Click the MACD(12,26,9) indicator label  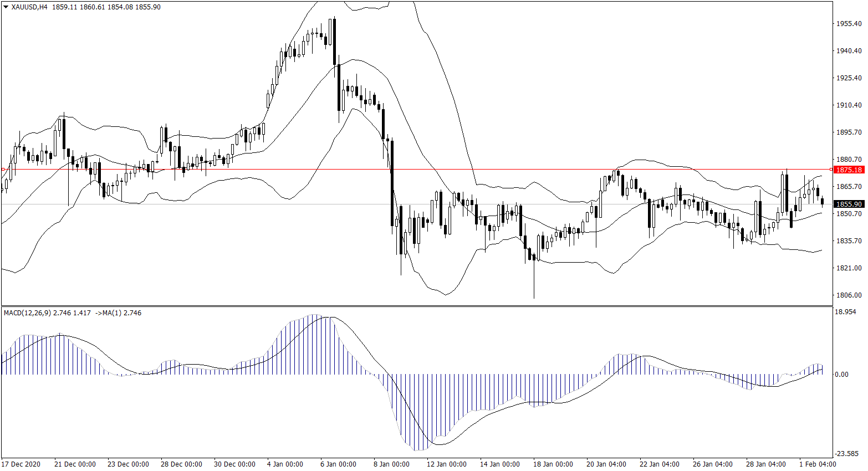click(27, 313)
